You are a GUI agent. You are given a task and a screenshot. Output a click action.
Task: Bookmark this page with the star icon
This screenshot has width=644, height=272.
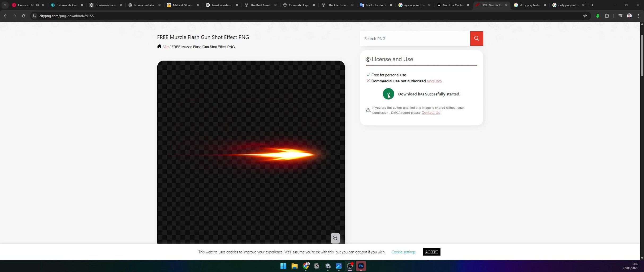pyautogui.click(x=585, y=16)
